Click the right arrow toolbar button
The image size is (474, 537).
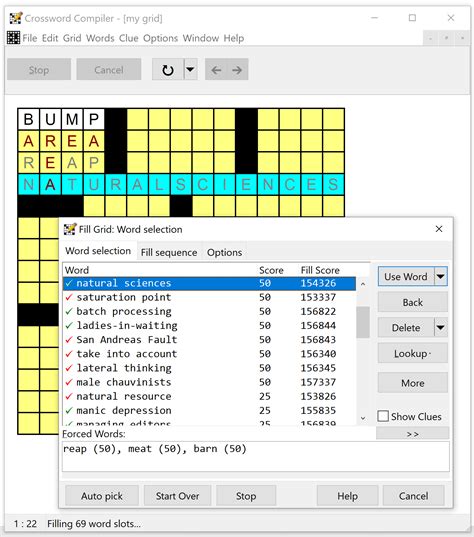click(x=237, y=70)
